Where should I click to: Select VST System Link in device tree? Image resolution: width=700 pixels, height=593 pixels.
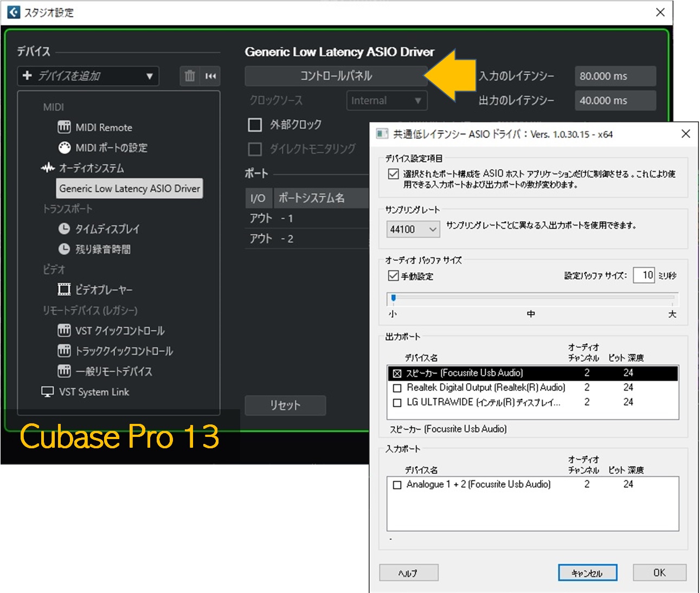pos(94,391)
